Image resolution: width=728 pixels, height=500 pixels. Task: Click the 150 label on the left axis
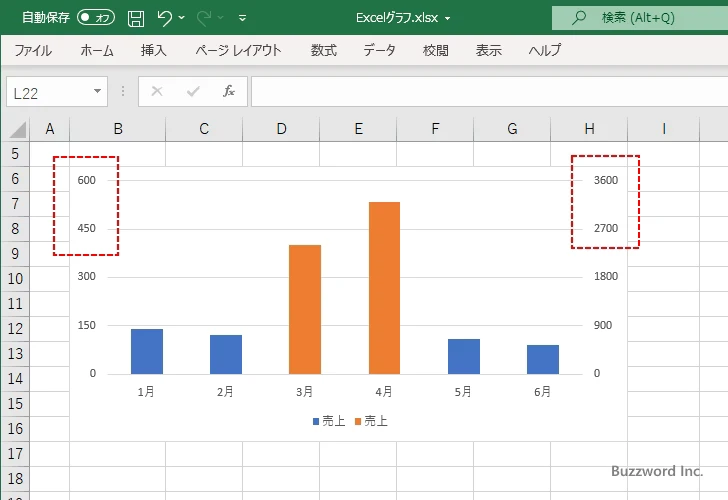point(86,325)
